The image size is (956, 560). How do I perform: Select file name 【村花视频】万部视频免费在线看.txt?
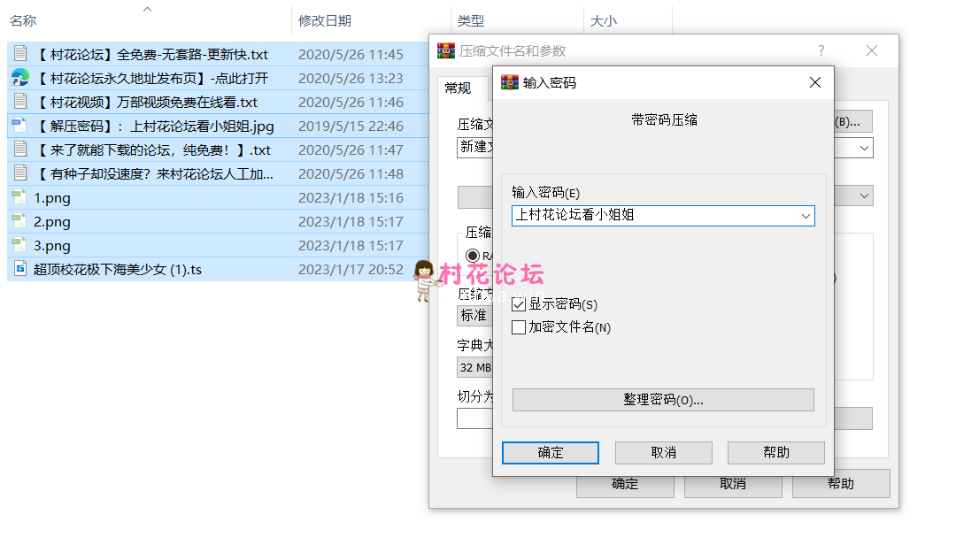(147, 102)
